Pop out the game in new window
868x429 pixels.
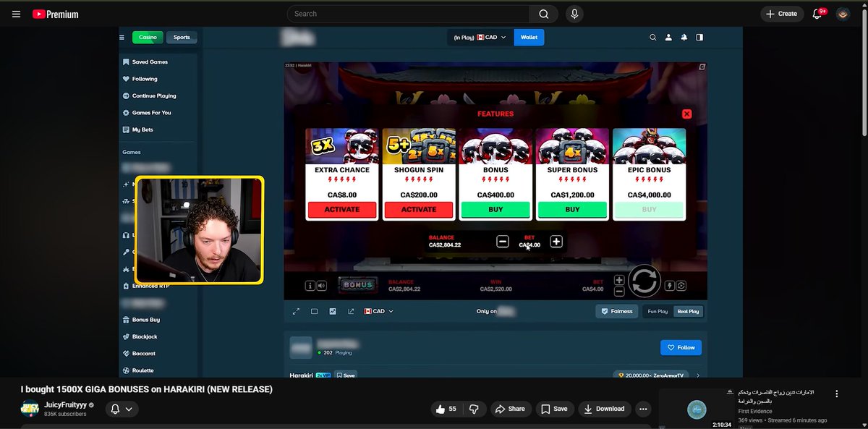[x=351, y=311]
